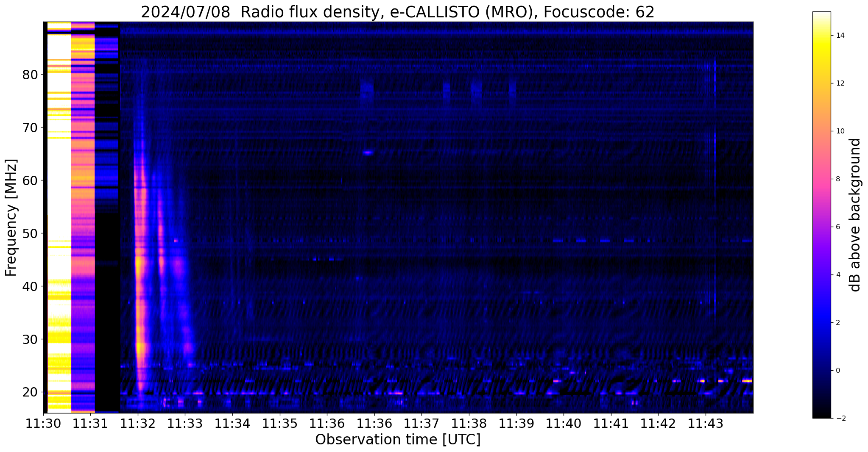The image size is (868, 452).
Task: Click the y-axis tick label 70
Action: 30,128
